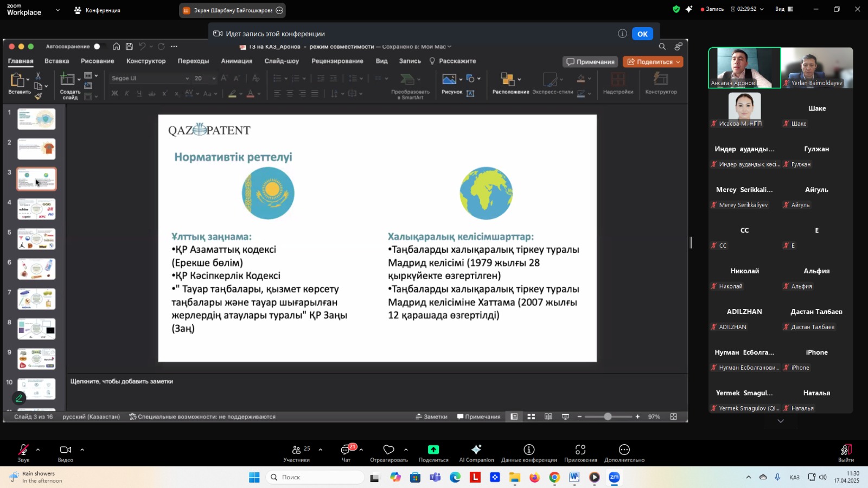Click the Leave meeting (Выйти) icon
Screen dimensions: 868x488
[845, 450]
